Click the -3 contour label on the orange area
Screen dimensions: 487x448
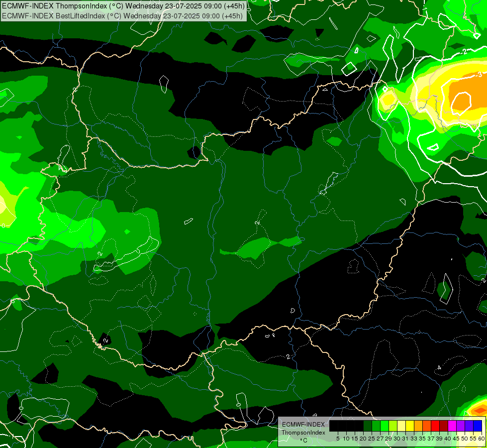click(x=479, y=75)
